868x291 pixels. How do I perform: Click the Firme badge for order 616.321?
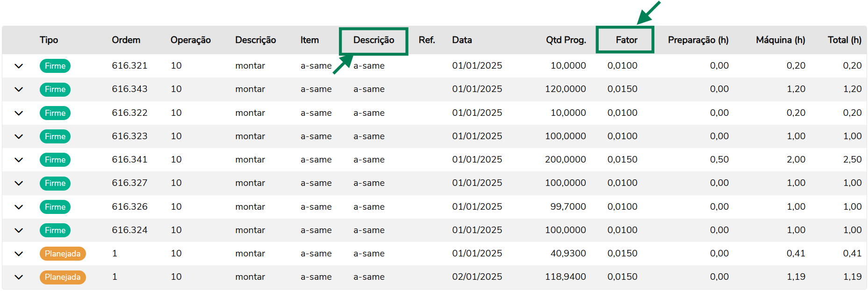55,66
